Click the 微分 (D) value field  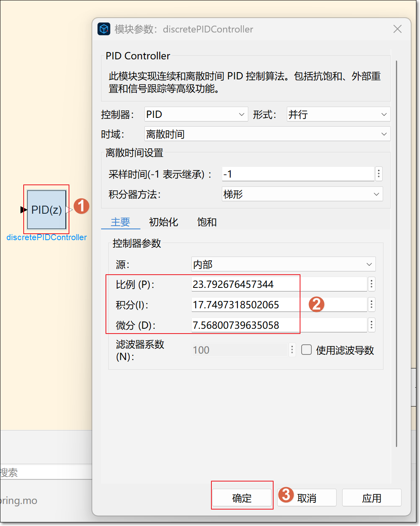(x=279, y=325)
